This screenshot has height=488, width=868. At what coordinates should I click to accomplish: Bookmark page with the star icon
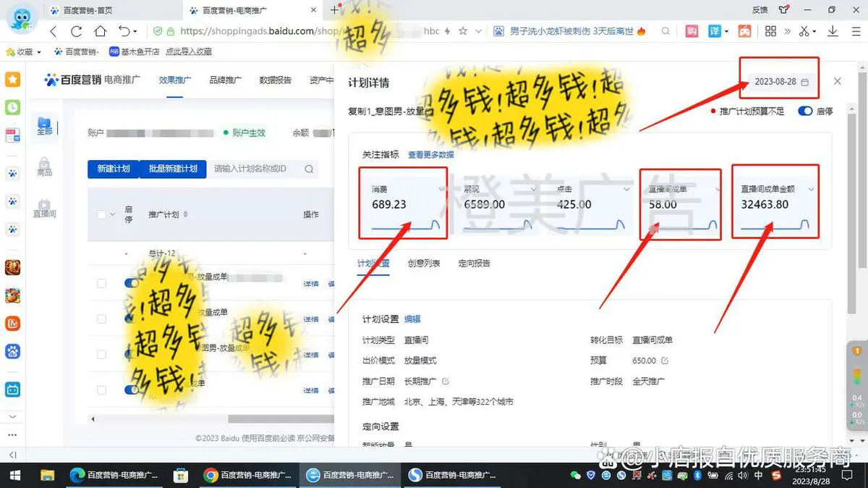(463, 31)
